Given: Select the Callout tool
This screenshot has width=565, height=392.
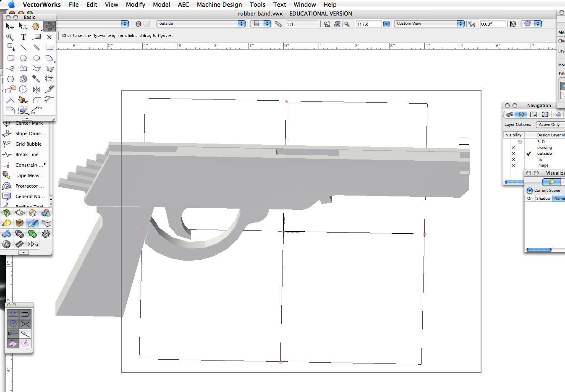Looking at the screenshot, I should pos(37,37).
